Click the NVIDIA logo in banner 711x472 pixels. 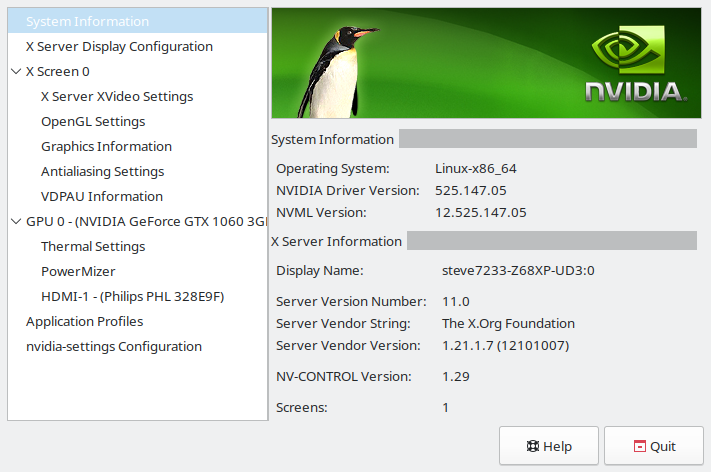(636, 63)
